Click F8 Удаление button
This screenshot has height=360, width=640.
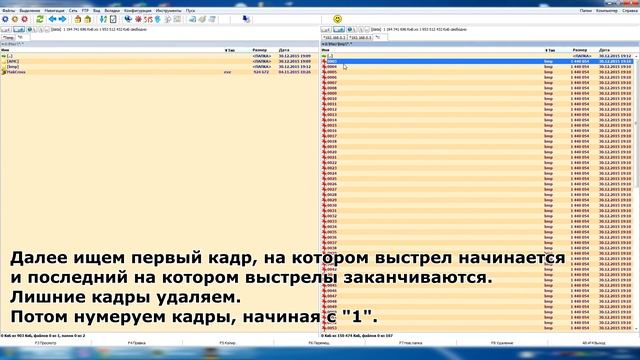(502, 343)
